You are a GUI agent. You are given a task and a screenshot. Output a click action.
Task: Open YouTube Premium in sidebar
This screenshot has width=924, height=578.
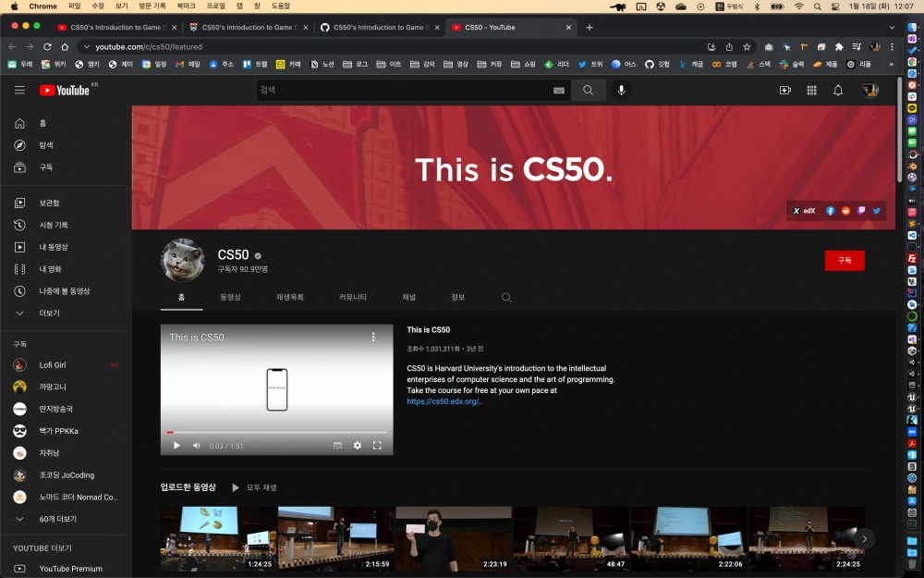pyautogui.click(x=66, y=569)
